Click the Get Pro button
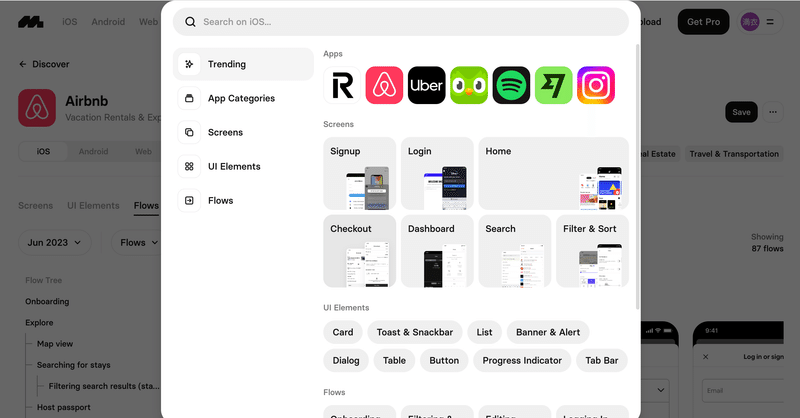Screen dimensions: 800x418 tap(704, 22)
